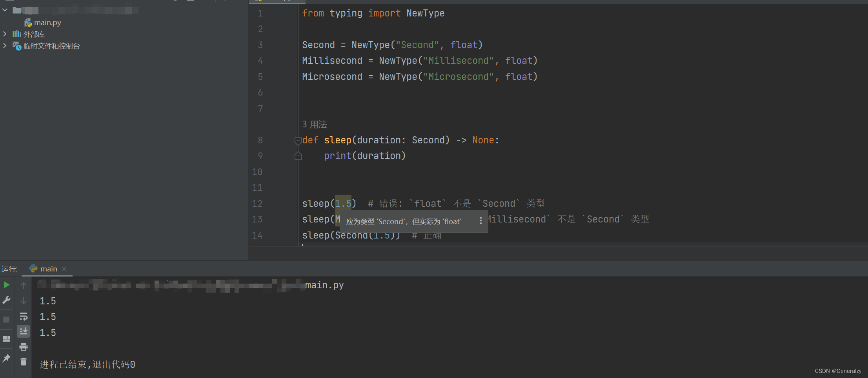Click print(duration) on line 9

[x=365, y=156]
